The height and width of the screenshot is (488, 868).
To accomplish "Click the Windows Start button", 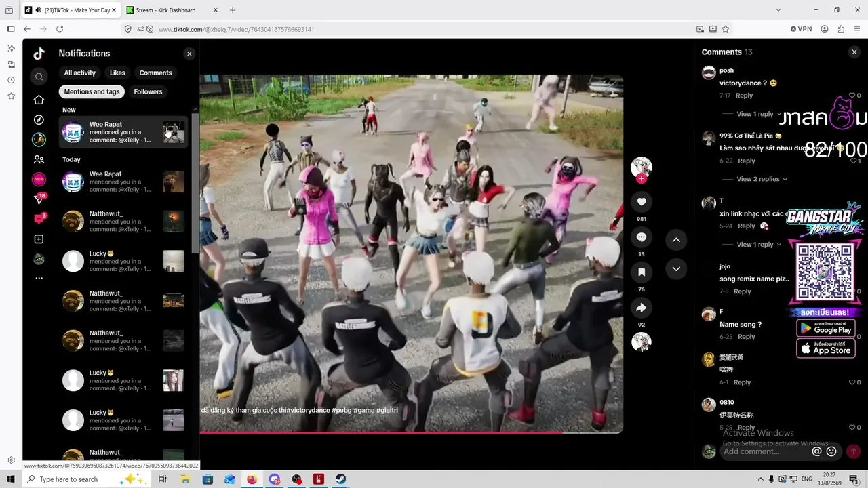I will pos(11,479).
